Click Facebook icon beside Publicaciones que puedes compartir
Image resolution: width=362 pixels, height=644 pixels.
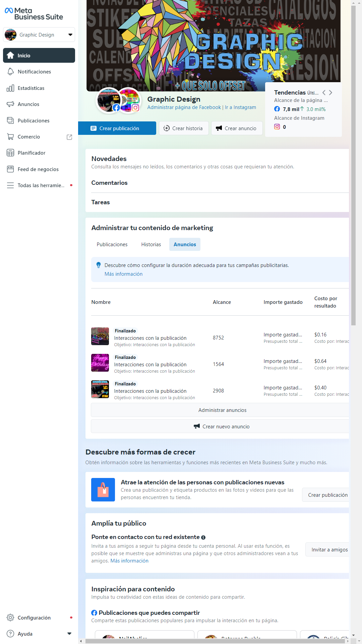click(94, 613)
